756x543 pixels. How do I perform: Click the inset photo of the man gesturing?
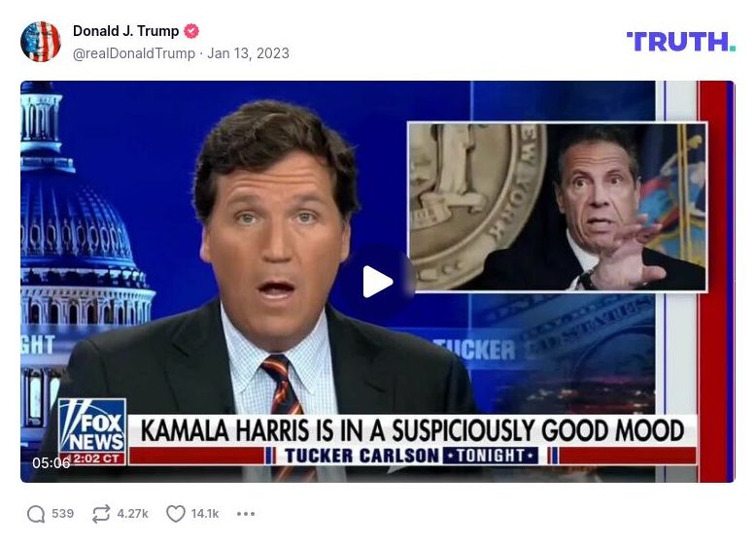(558, 207)
